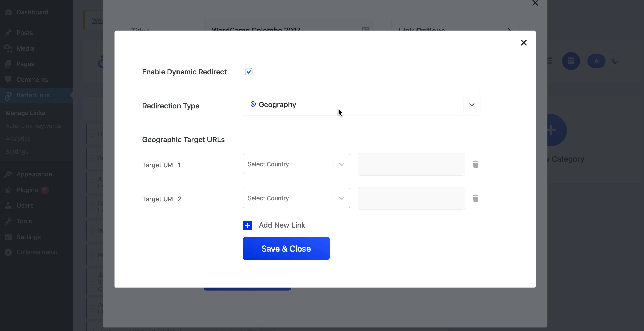Go to Analytics under BetterLinks
The image size is (644, 331).
(x=18, y=139)
